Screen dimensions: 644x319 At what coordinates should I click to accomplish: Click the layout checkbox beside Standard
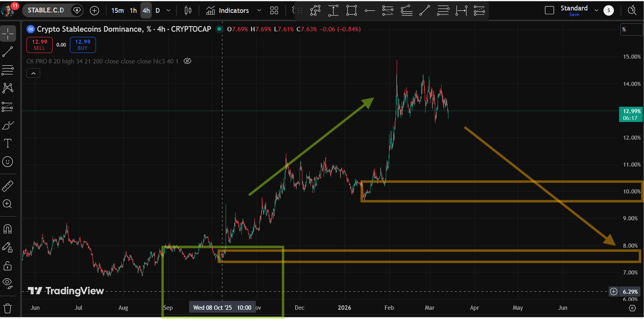[549, 10]
